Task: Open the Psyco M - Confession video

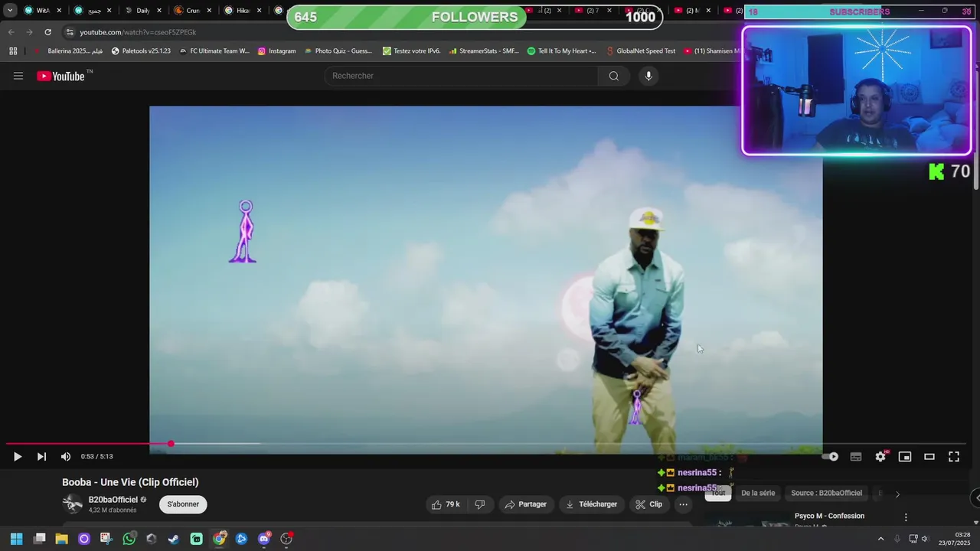Action: [829, 516]
